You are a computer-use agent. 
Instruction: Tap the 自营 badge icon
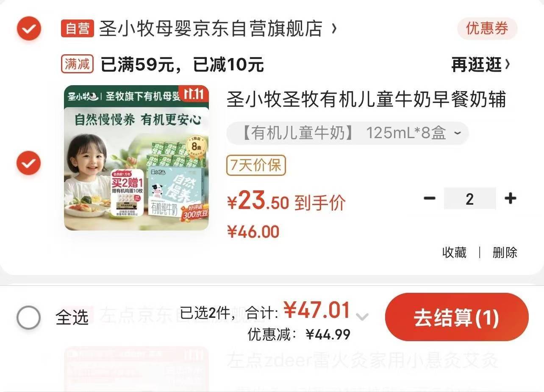tap(77, 29)
